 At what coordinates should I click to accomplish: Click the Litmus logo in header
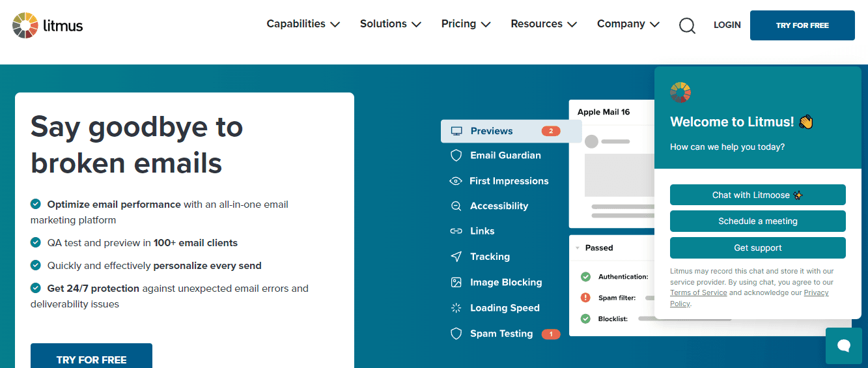tap(48, 25)
